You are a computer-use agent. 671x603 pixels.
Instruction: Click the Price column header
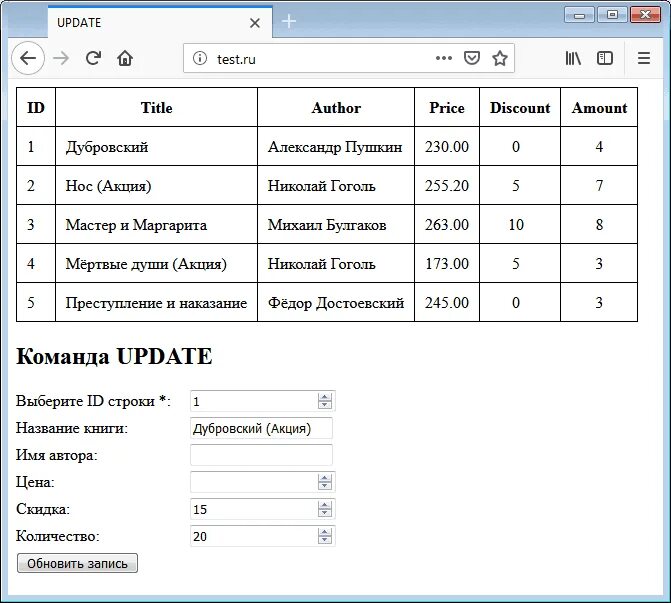point(447,107)
